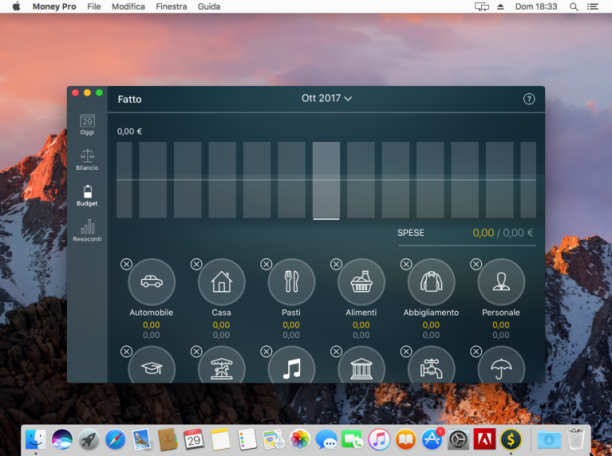Select the Casa house category icon
The image size is (612, 456).
tap(221, 282)
